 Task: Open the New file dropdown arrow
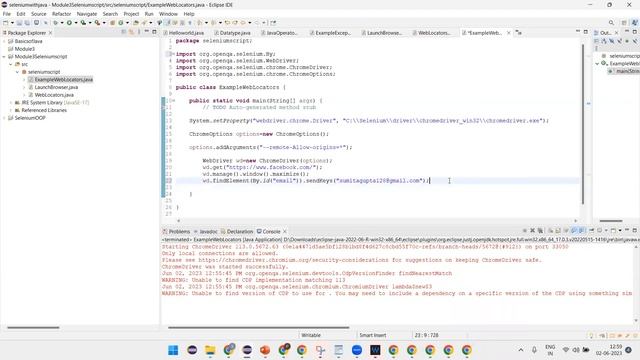tap(12, 23)
